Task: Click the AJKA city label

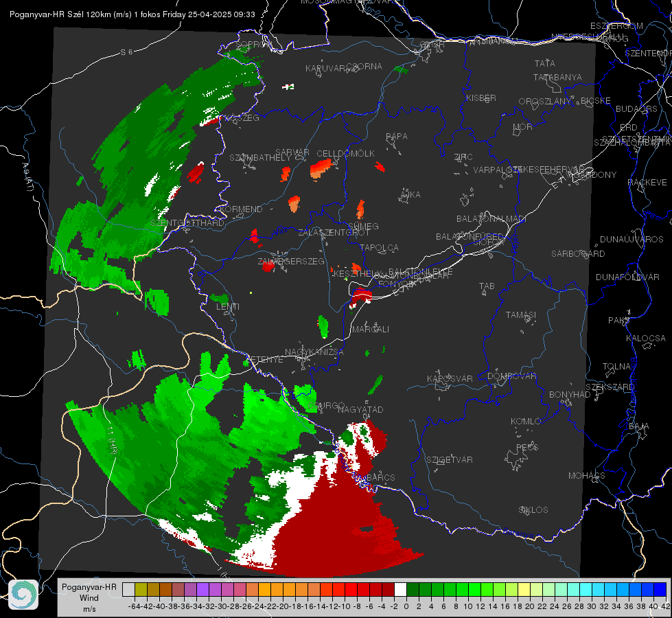Action: point(410,195)
